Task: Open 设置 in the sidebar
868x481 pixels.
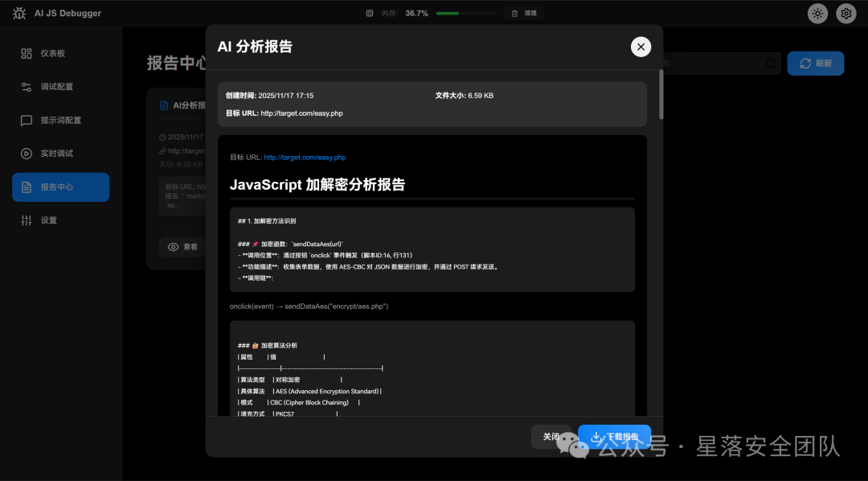Action: (x=61, y=220)
